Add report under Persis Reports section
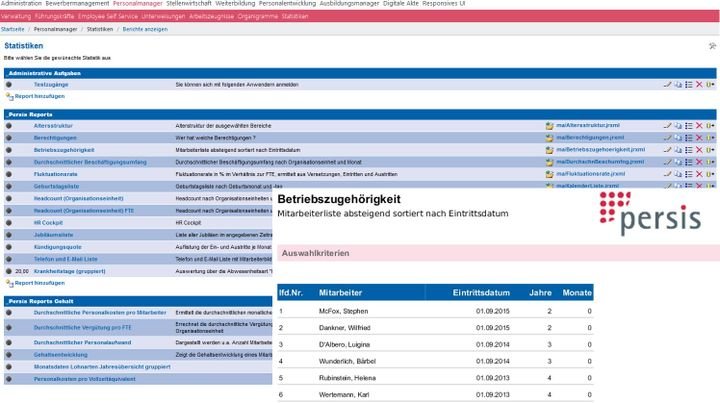This screenshot has height=403, width=720. (x=39, y=283)
